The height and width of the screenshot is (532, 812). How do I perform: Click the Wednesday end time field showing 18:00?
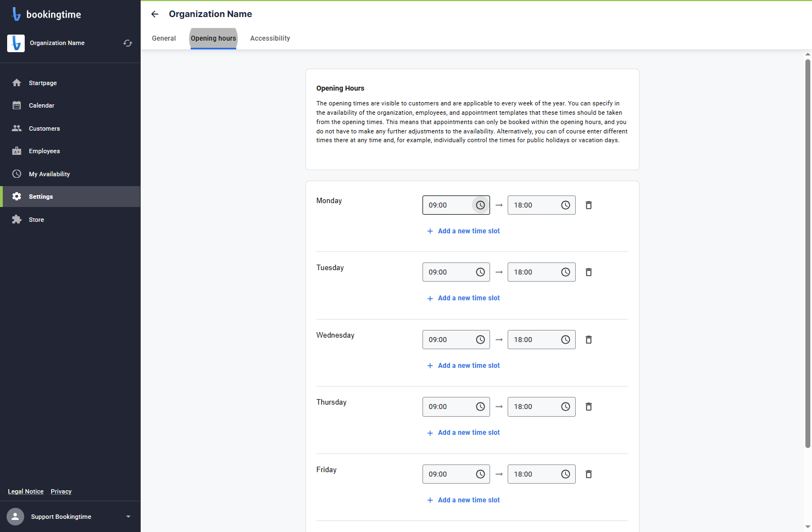click(541, 340)
